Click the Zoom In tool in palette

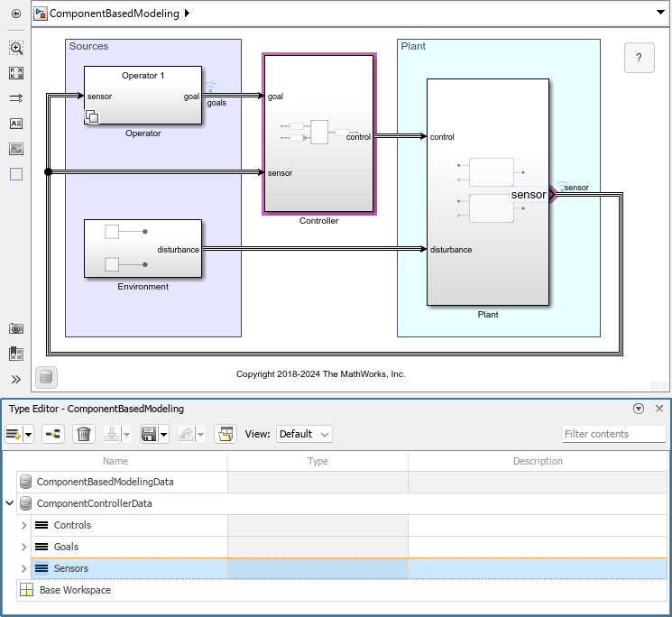[x=16, y=49]
